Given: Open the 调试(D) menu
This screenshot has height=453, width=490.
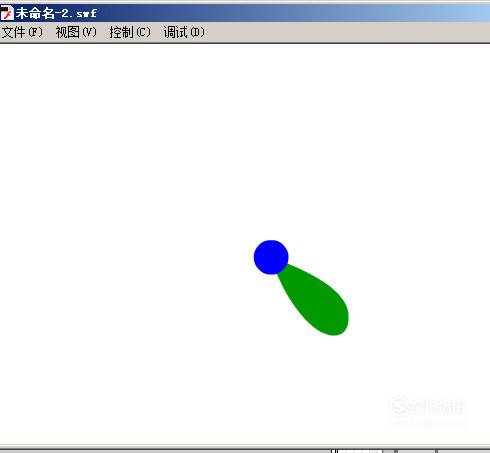Looking at the screenshot, I should [184, 32].
